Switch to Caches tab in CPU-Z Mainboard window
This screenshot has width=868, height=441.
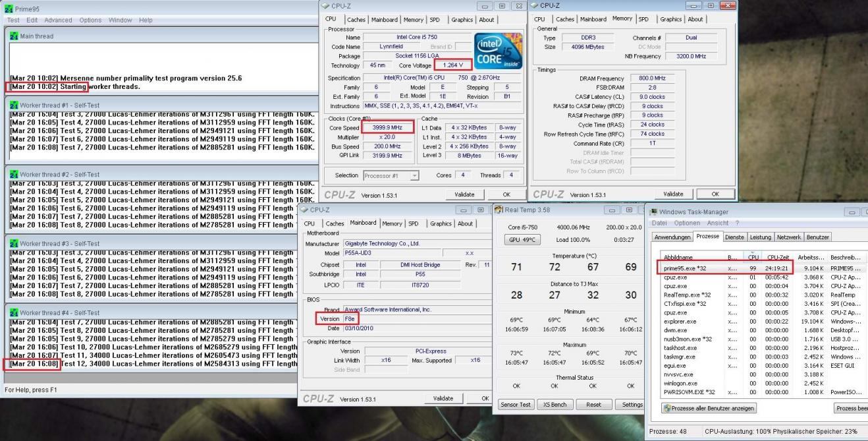pyautogui.click(x=335, y=223)
